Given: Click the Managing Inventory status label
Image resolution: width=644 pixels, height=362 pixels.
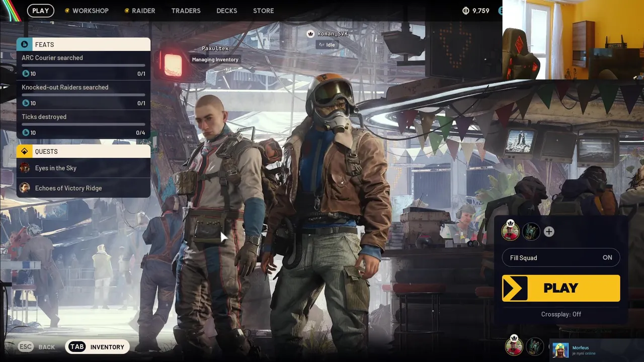Looking at the screenshot, I should click(x=215, y=59).
